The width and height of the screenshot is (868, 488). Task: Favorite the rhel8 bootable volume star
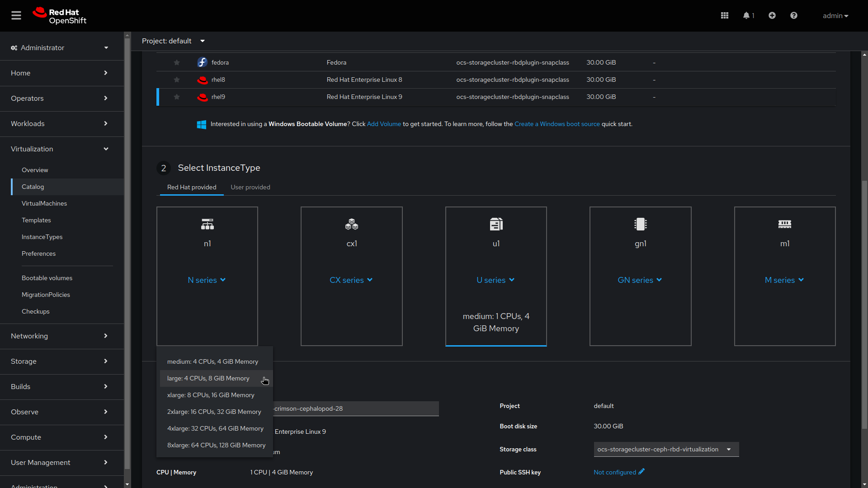coord(177,80)
